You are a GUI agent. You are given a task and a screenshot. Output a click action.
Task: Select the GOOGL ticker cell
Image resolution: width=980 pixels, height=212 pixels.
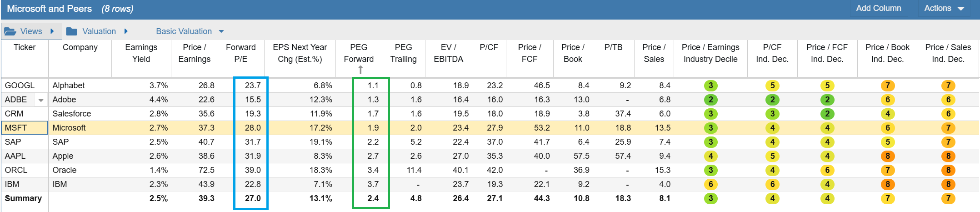[25, 86]
